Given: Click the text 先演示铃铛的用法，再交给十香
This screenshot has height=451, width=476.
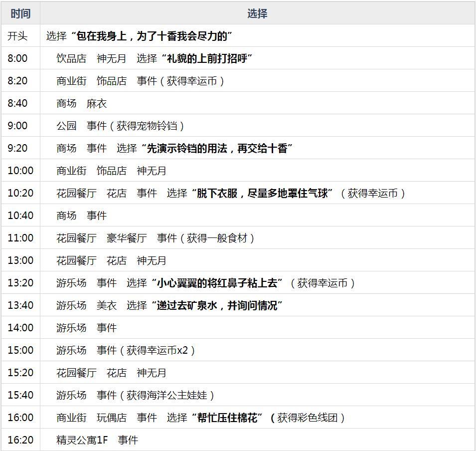Looking at the screenshot, I should point(217,148).
